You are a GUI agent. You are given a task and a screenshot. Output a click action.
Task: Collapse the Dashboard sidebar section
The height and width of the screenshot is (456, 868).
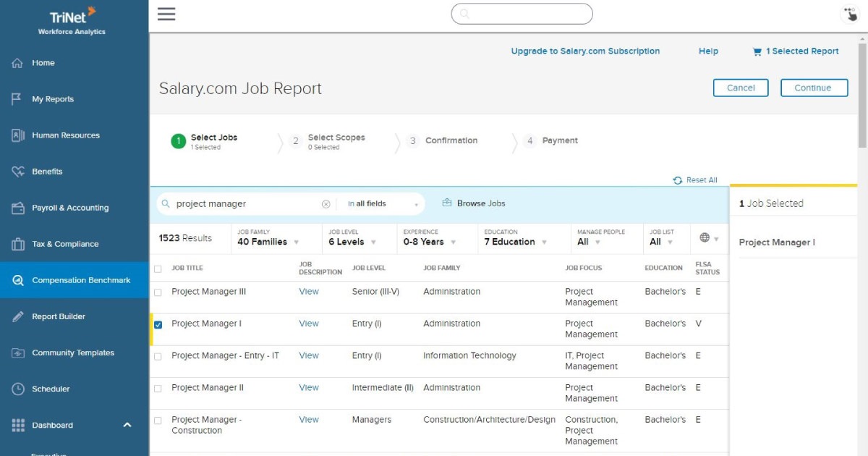(127, 425)
